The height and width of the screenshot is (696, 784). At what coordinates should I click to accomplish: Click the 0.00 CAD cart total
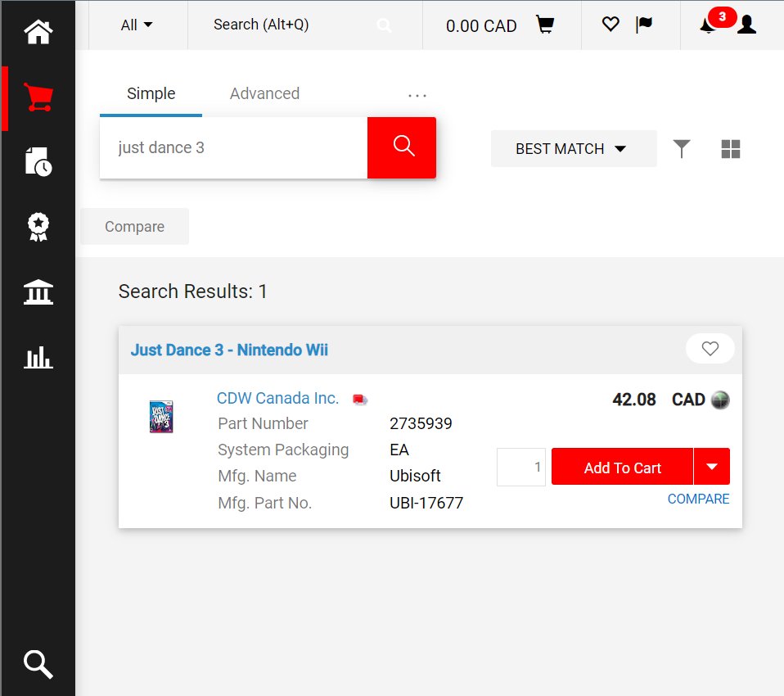[481, 25]
